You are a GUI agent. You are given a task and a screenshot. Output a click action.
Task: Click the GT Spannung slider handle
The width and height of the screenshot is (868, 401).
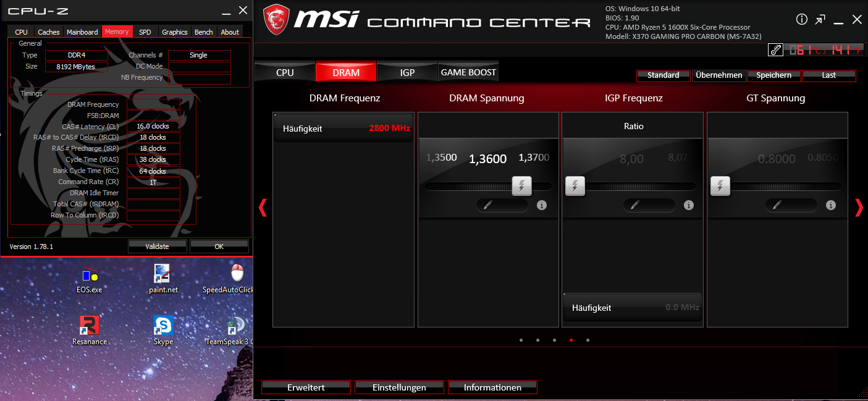pos(720,185)
